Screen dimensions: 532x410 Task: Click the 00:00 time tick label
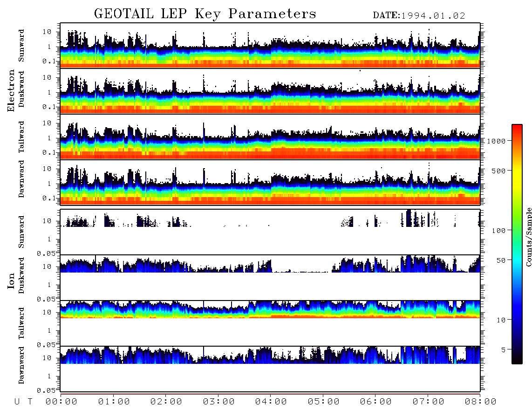pos(61,402)
